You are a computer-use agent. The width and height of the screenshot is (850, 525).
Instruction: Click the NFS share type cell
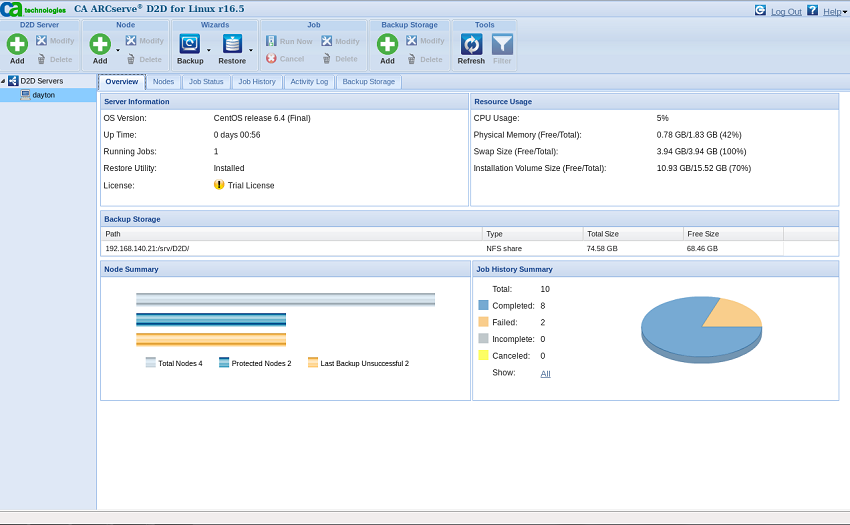pos(504,248)
